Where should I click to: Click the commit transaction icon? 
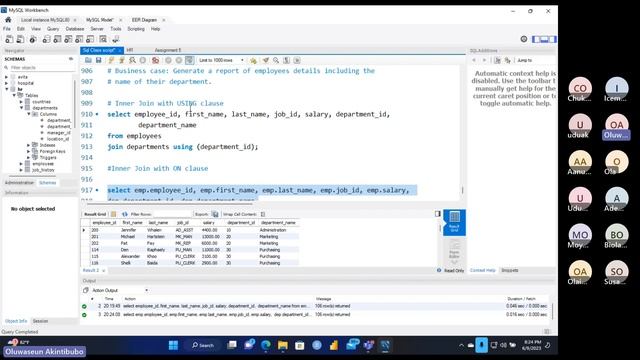coord(168,60)
